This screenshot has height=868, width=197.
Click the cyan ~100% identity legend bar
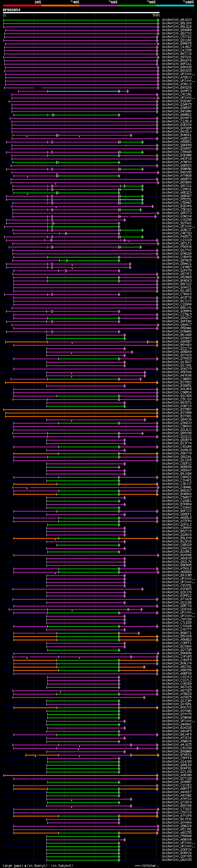tap(175, 6)
